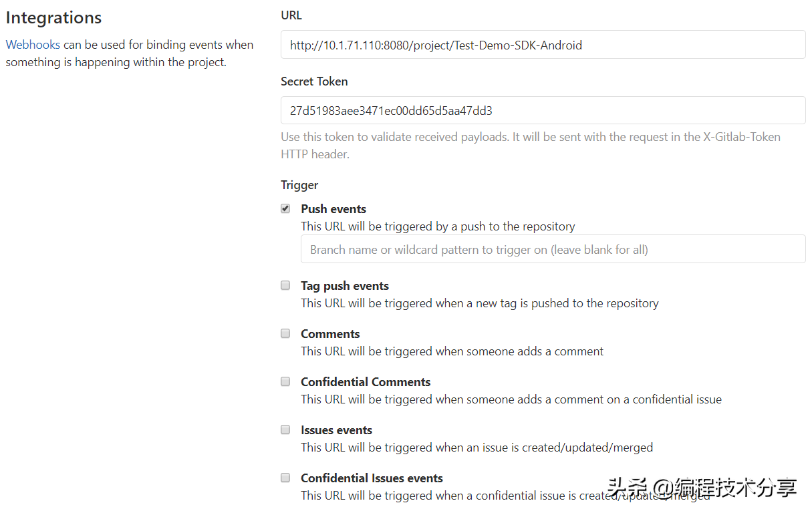
Task: Toggle the Confidential Issues events checkbox
Action: point(285,478)
